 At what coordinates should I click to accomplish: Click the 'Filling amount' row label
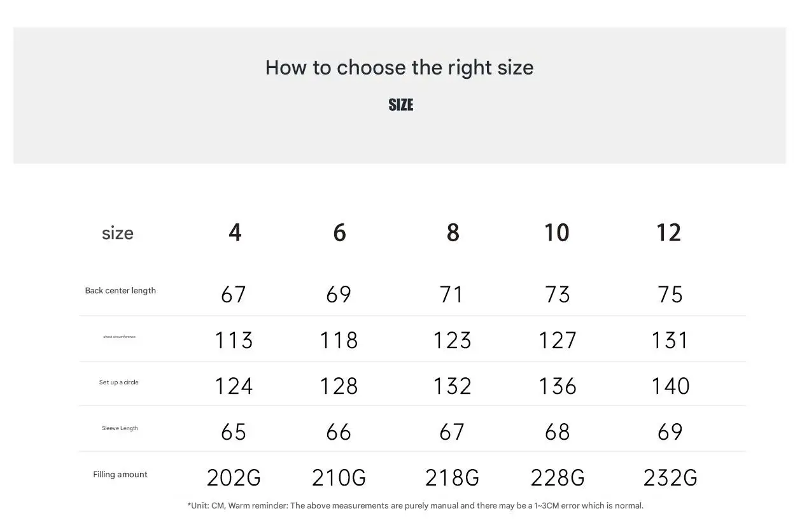pos(120,474)
